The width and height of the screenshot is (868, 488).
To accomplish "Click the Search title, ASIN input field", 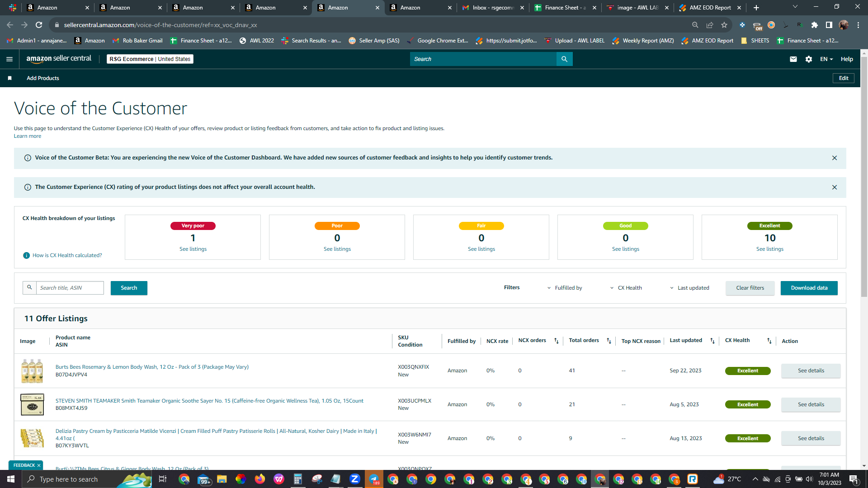I will pos(70,288).
